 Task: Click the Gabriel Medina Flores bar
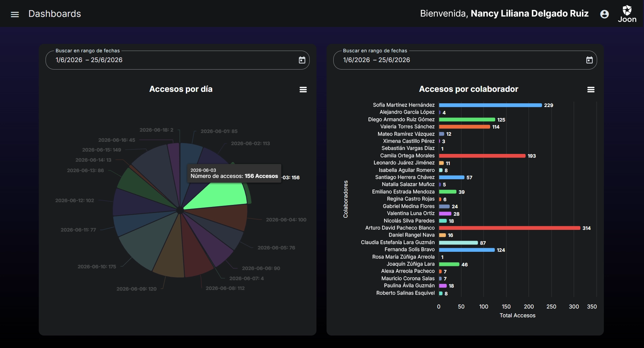444,207
